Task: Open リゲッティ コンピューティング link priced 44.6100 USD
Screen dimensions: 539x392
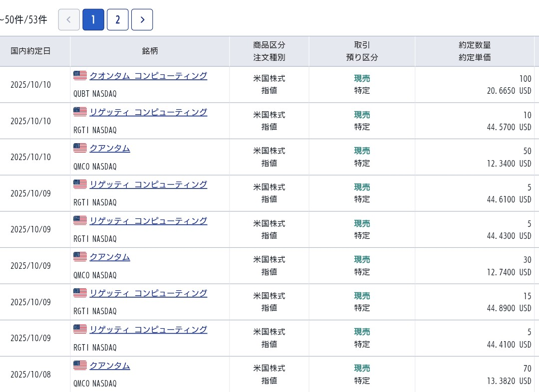Action: [148, 185]
